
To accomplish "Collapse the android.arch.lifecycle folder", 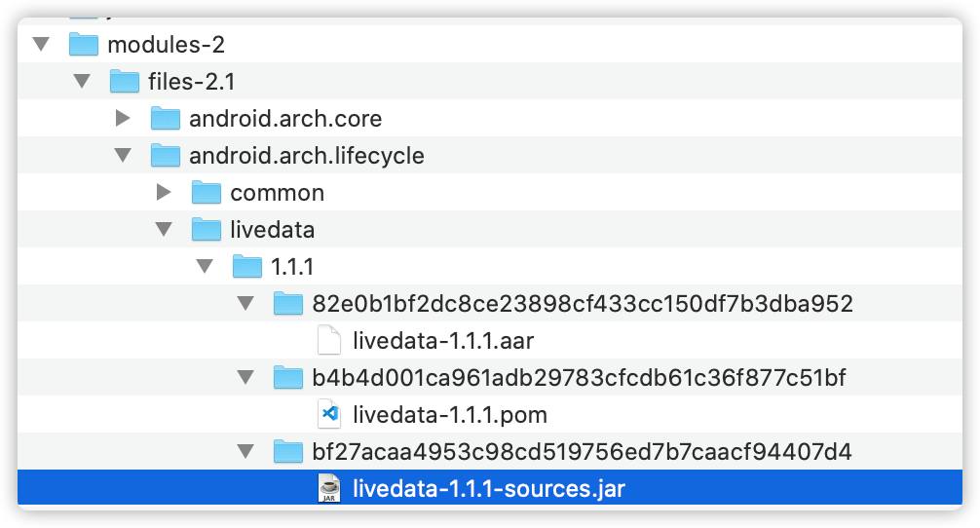I will click(x=122, y=155).
